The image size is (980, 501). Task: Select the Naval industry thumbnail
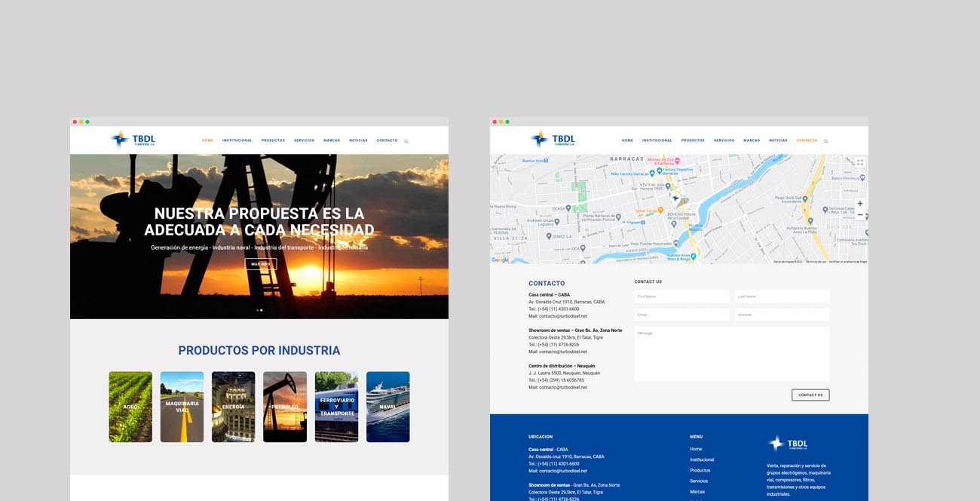point(388,407)
